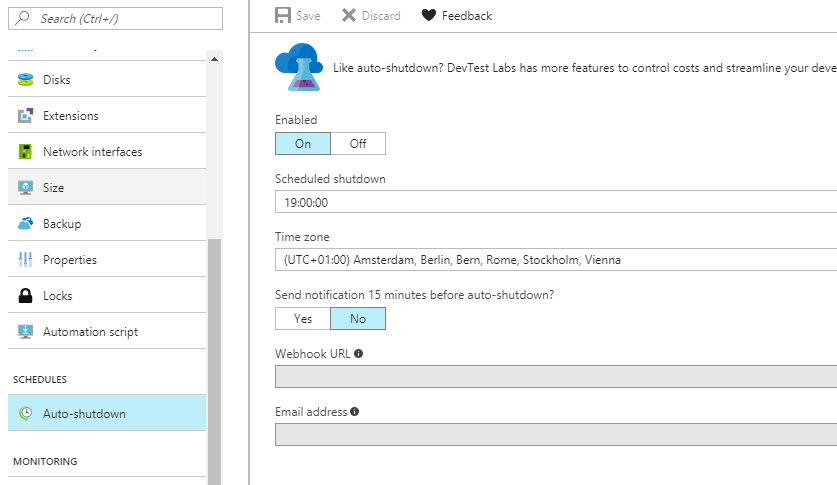The width and height of the screenshot is (837, 485).
Task: Turn auto-shutdown Enabled to Off
Action: pyautogui.click(x=358, y=144)
